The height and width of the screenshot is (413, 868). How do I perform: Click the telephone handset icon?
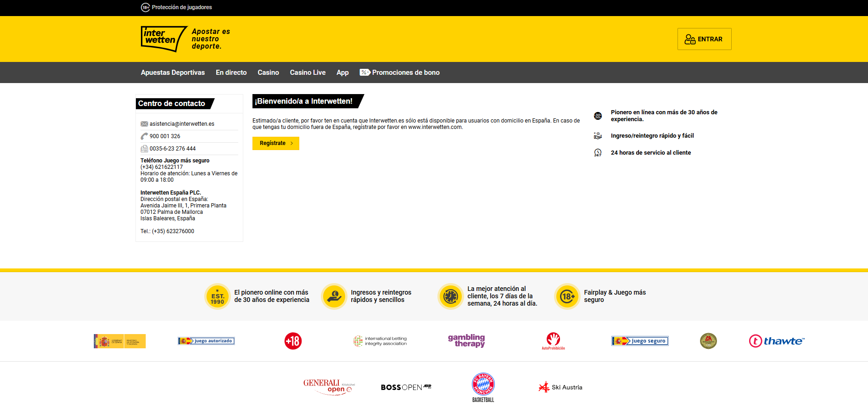[x=144, y=136]
